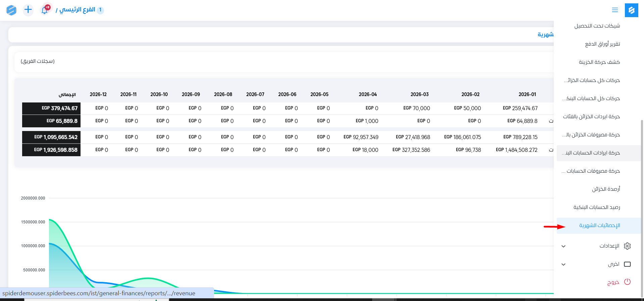The height and width of the screenshot is (301, 644).
Task: Open the notifications bell icon
Action: [x=44, y=10]
